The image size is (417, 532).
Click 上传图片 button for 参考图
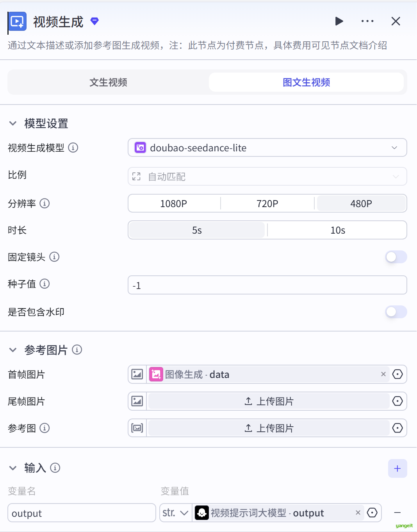[x=269, y=428]
